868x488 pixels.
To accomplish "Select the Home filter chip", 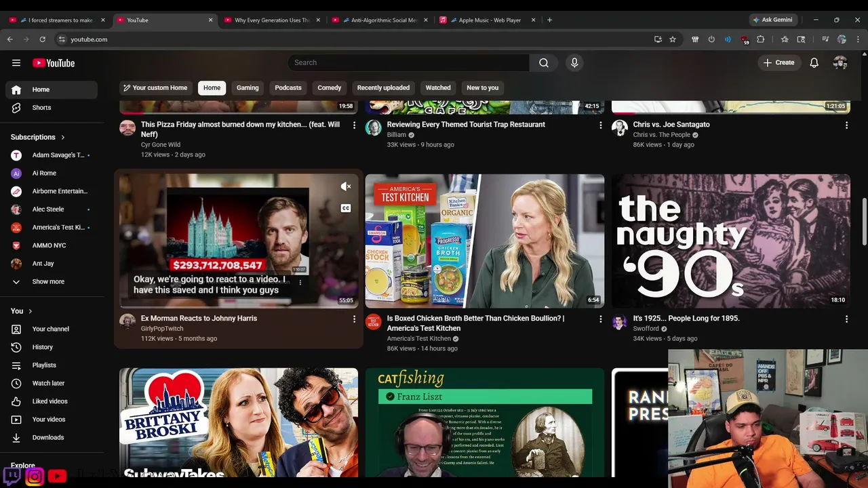I will click(x=212, y=87).
